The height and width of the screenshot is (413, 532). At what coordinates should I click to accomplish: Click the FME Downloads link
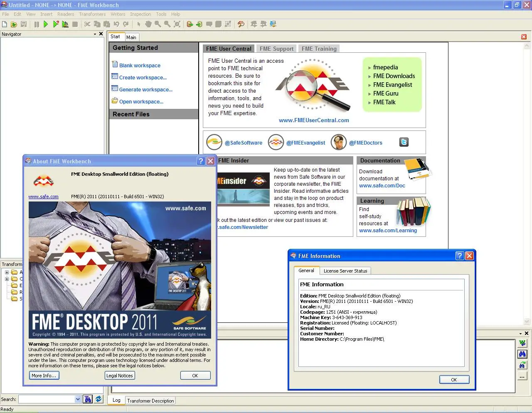(394, 76)
